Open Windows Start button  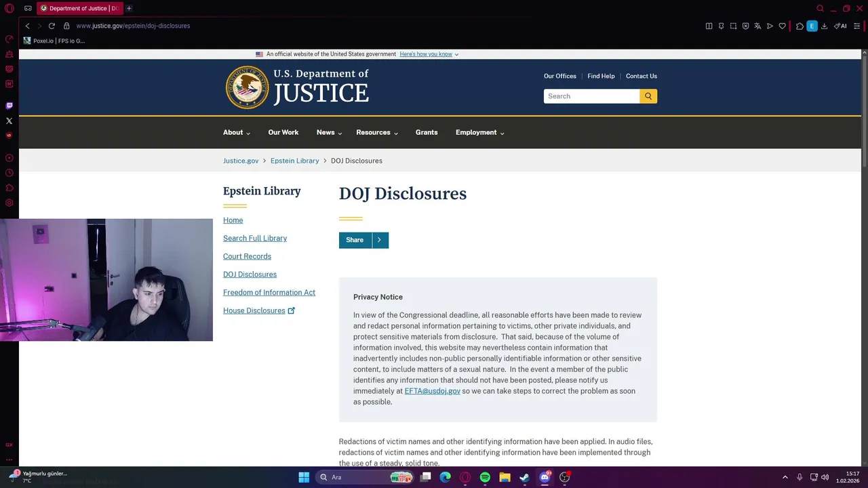tap(304, 477)
